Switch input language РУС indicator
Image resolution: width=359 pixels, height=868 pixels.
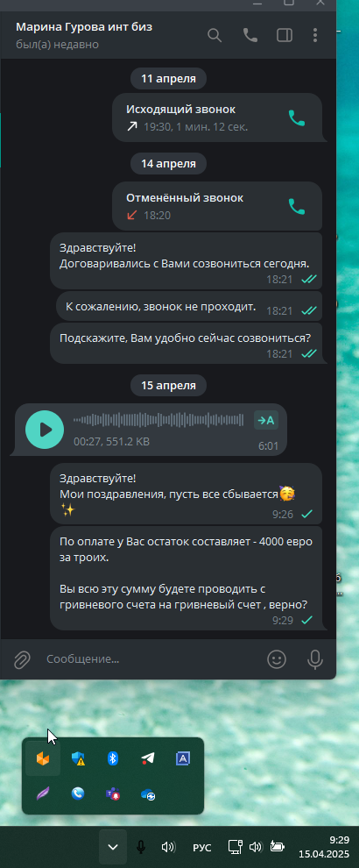pyautogui.click(x=202, y=848)
